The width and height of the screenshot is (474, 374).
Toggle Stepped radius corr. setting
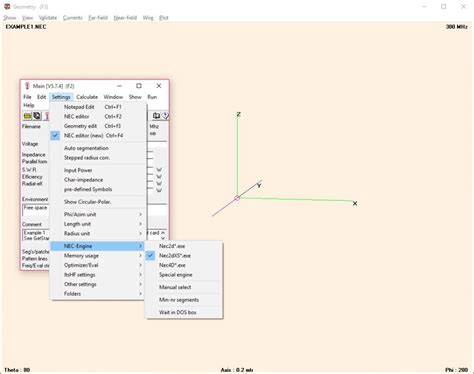[98, 158]
